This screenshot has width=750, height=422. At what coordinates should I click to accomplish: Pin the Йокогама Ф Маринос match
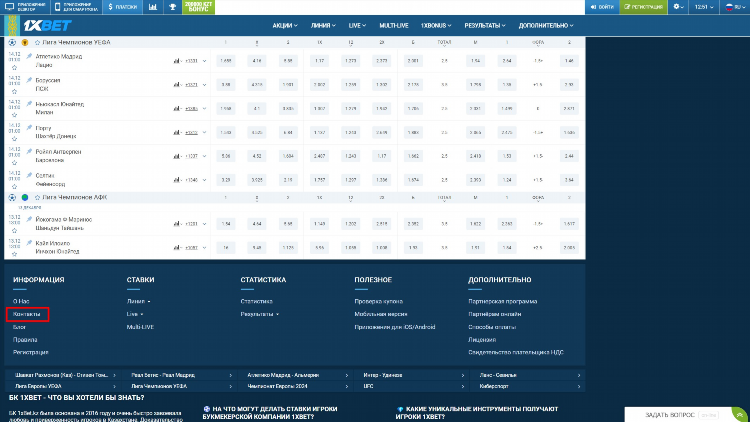(29, 219)
